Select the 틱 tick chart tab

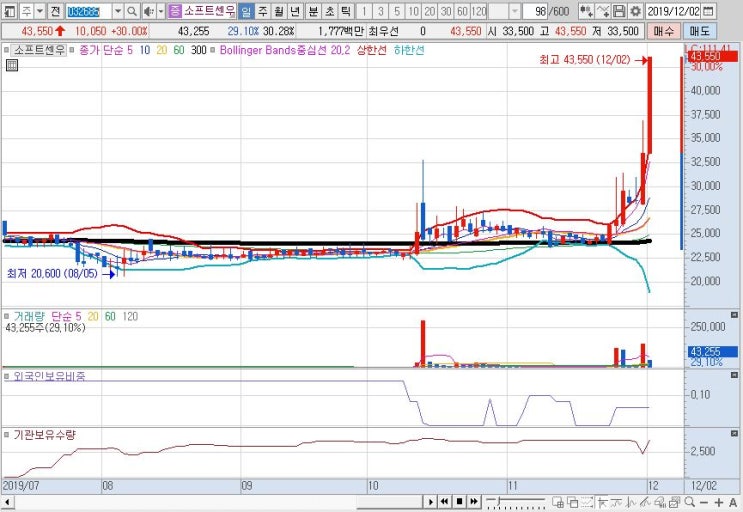(x=346, y=11)
